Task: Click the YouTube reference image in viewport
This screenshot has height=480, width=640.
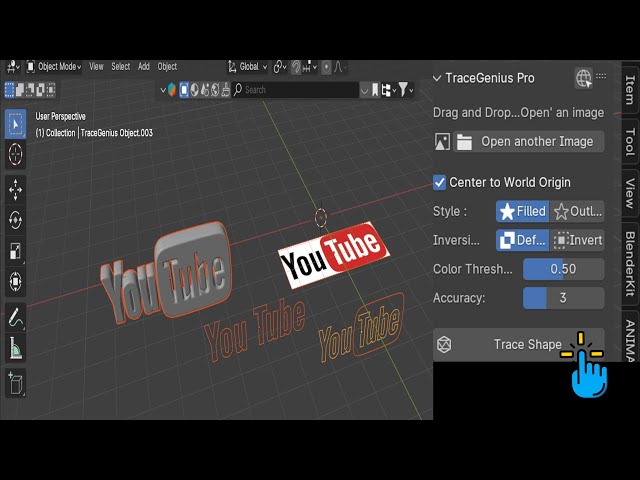Action: pos(333,255)
